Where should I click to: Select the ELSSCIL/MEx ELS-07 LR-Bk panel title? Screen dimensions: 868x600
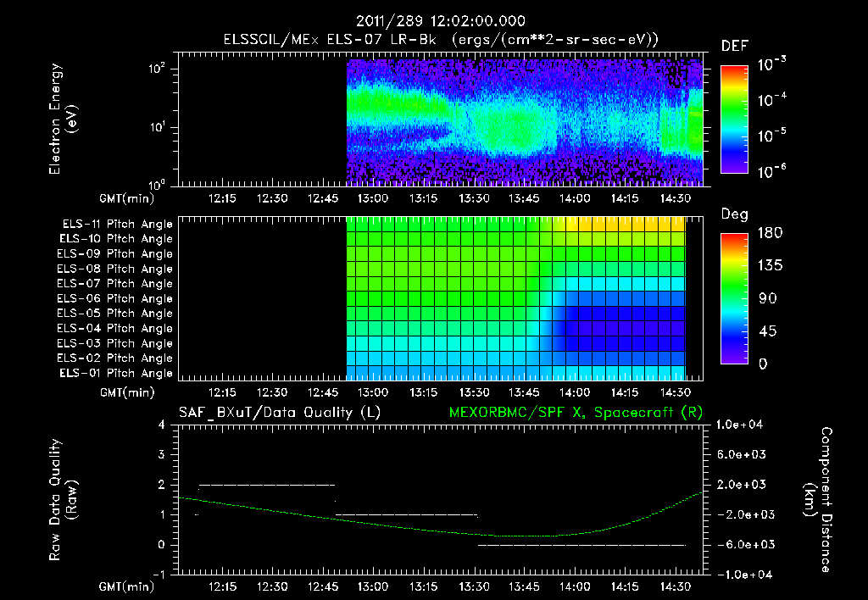441,40
